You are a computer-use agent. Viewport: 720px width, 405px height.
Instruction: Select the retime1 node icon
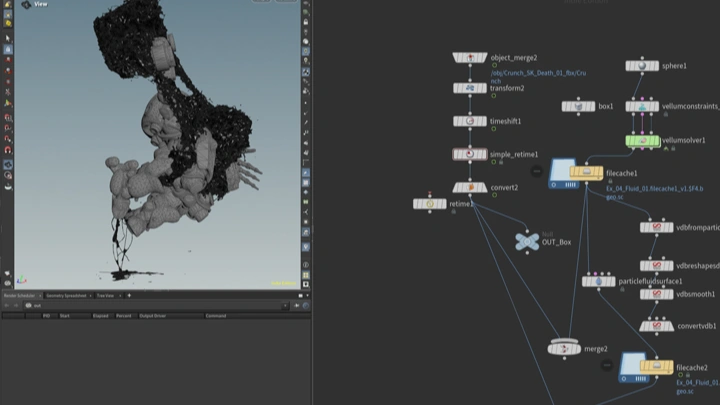(430, 204)
